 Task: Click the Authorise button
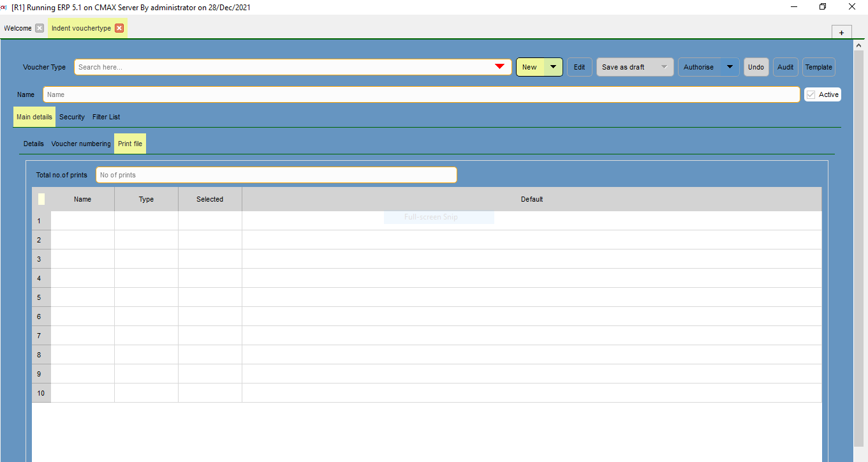(x=699, y=67)
